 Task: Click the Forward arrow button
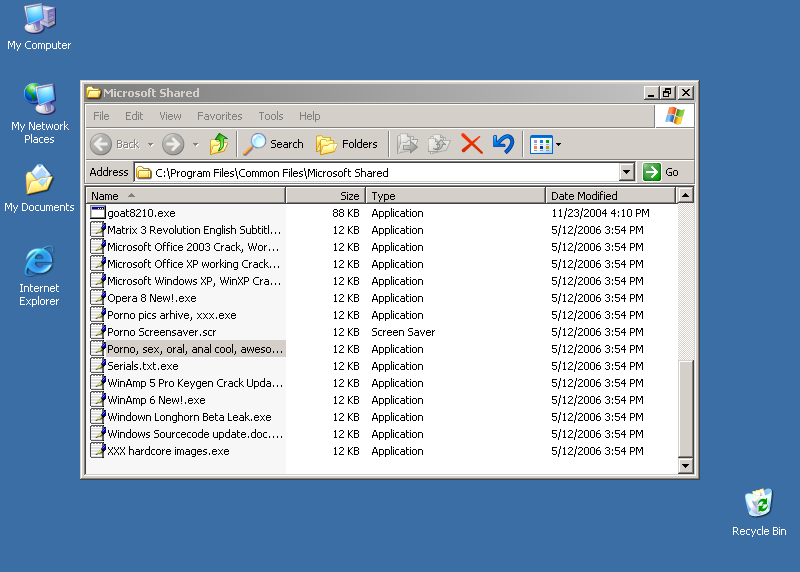point(173,144)
